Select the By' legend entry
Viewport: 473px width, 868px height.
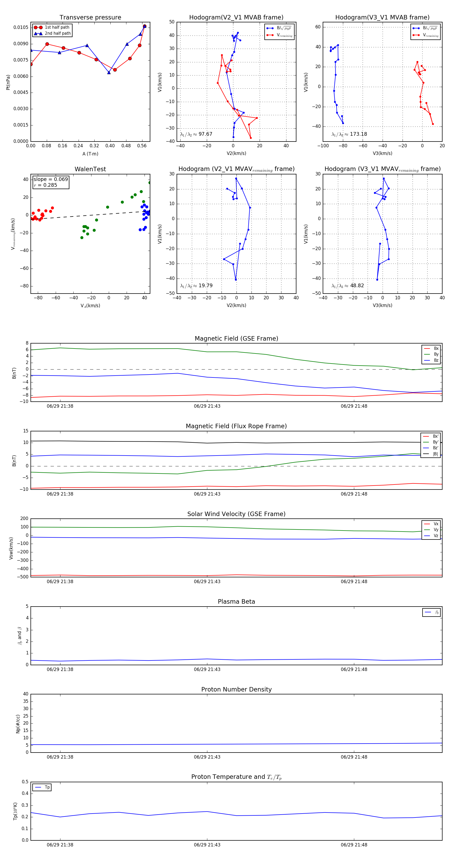pos(431,442)
